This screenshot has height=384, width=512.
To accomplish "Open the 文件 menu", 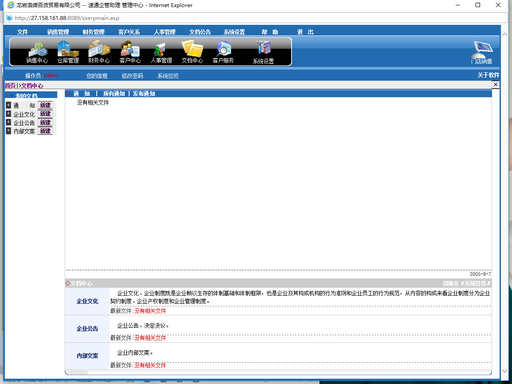I will coord(22,32).
